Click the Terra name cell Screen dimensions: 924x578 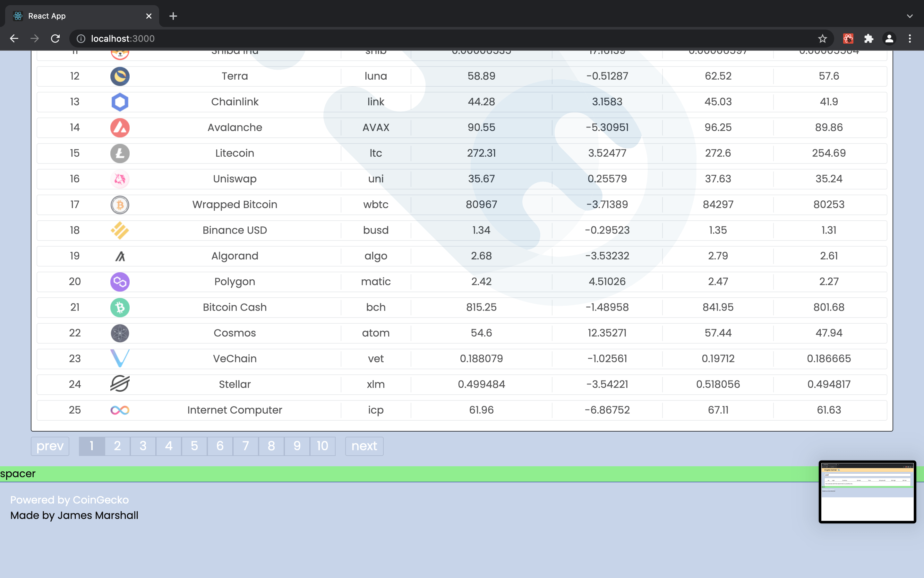point(235,76)
